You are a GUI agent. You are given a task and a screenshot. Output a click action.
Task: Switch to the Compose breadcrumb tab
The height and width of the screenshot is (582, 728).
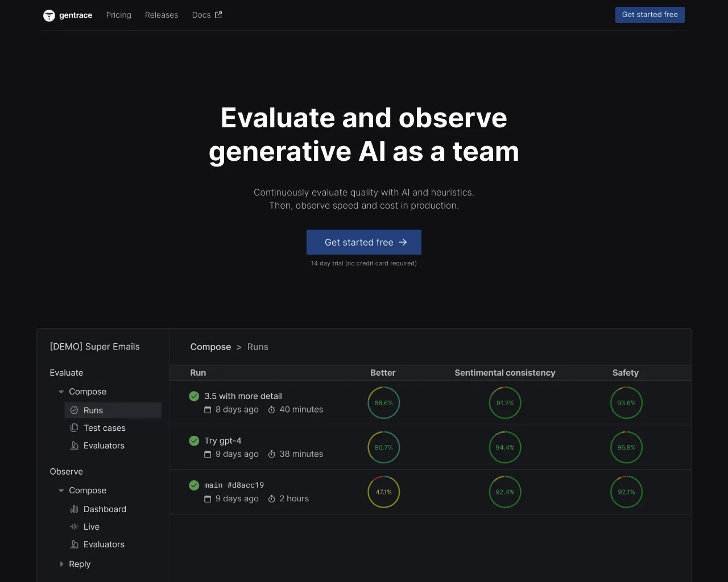click(210, 347)
